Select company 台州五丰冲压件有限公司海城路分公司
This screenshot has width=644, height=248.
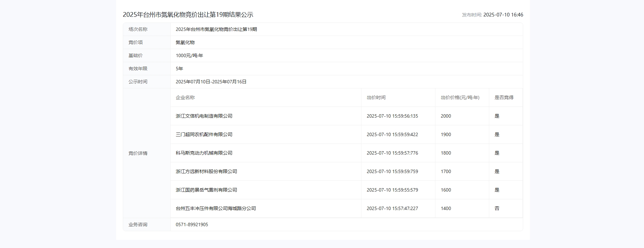click(216, 208)
